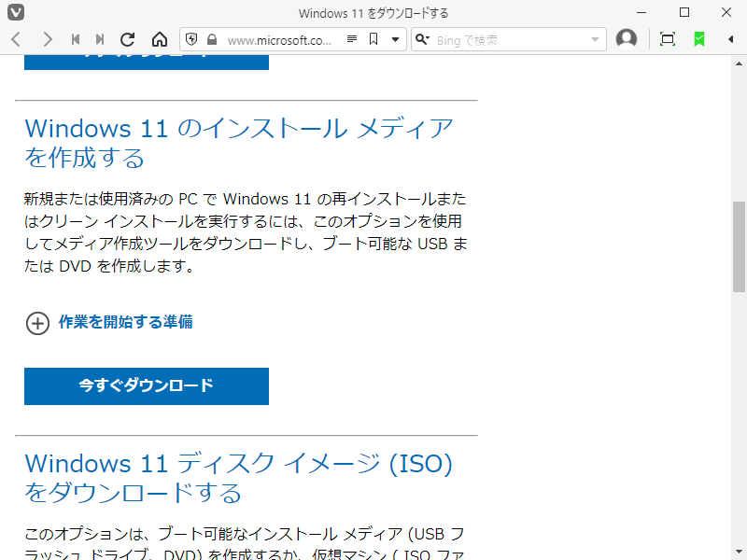
Task: Click the Capture Page icon
Action: coord(668,39)
